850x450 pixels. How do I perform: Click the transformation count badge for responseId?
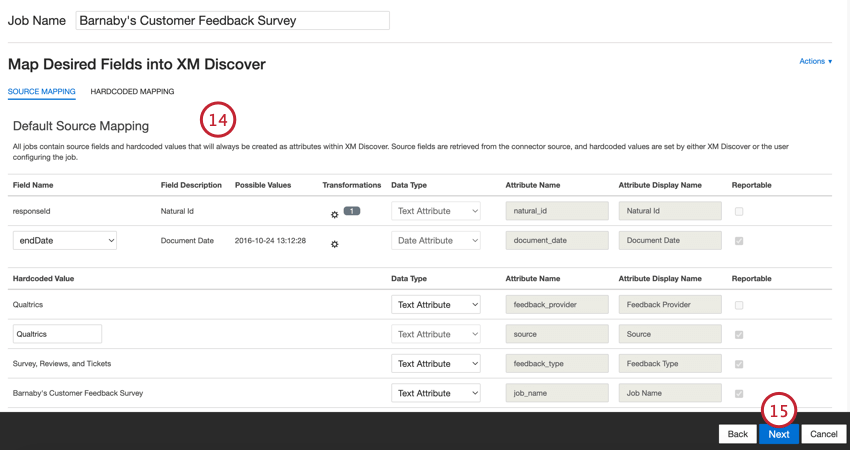click(x=352, y=211)
